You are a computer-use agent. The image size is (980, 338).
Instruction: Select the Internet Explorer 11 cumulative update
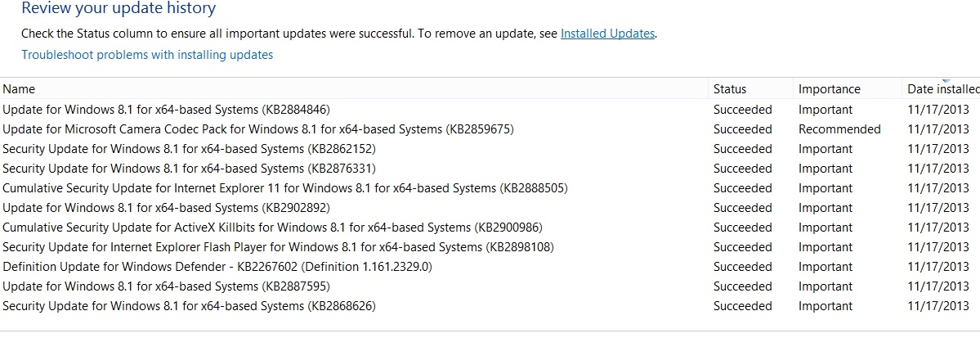284,188
